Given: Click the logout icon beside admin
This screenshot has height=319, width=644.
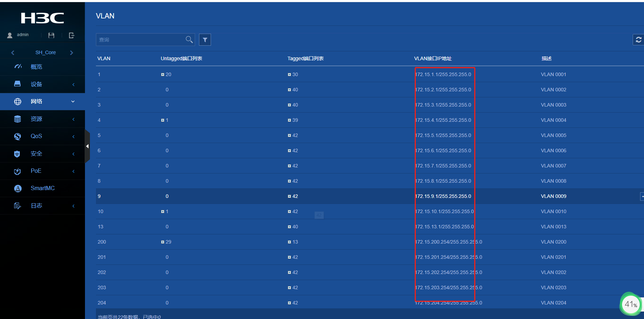Looking at the screenshot, I should [x=72, y=35].
